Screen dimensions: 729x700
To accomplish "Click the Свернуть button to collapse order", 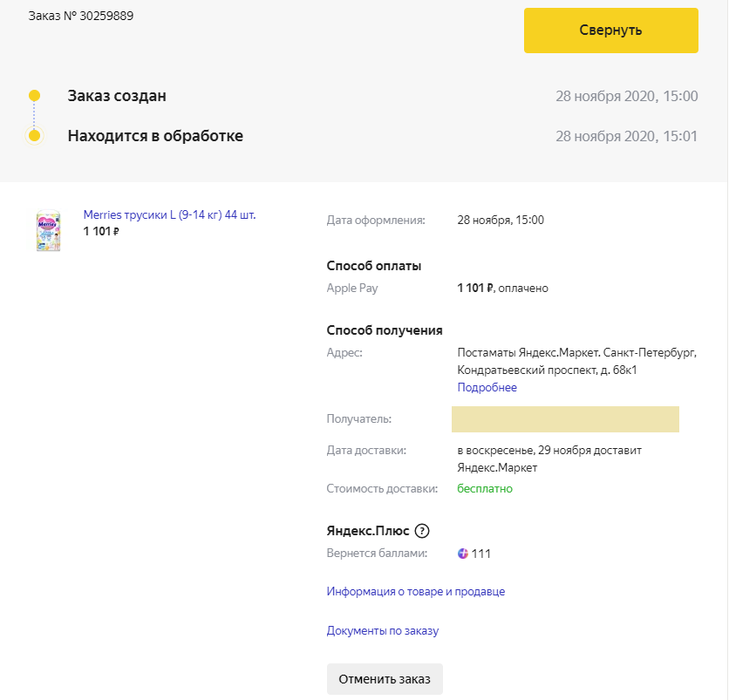I will 610,31.
